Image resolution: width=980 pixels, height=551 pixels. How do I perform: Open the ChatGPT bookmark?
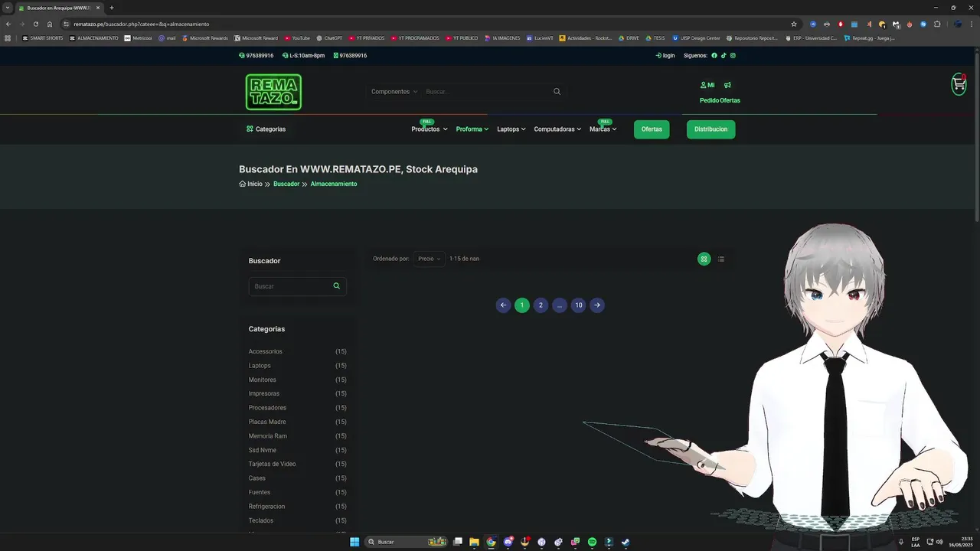click(329, 38)
